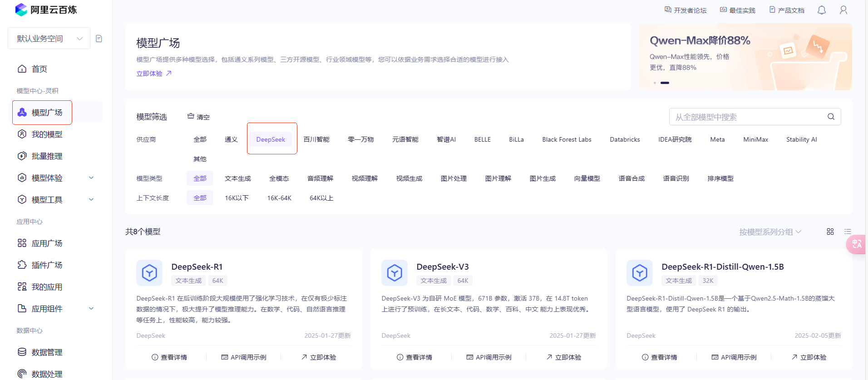Select the first banner carousel dot
868x380 pixels.
(x=655, y=83)
